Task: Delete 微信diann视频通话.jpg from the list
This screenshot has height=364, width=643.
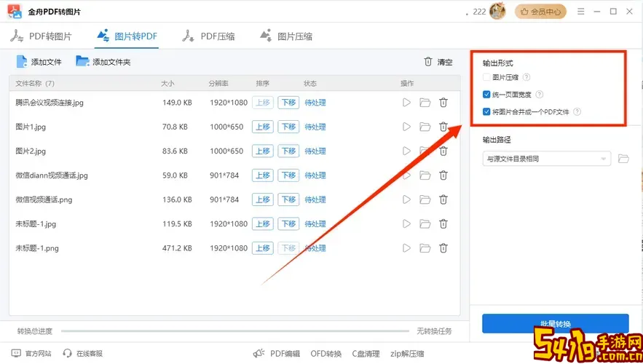Action: pyautogui.click(x=443, y=175)
